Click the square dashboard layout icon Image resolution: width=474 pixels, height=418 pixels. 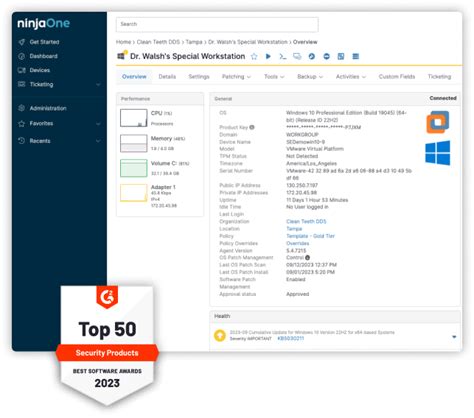(341, 56)
